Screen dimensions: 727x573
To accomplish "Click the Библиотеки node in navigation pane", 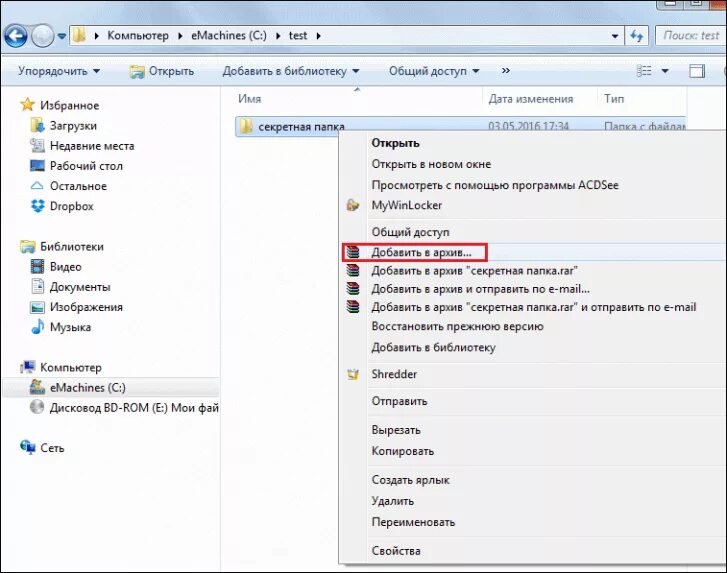I will tap(62, 247).
